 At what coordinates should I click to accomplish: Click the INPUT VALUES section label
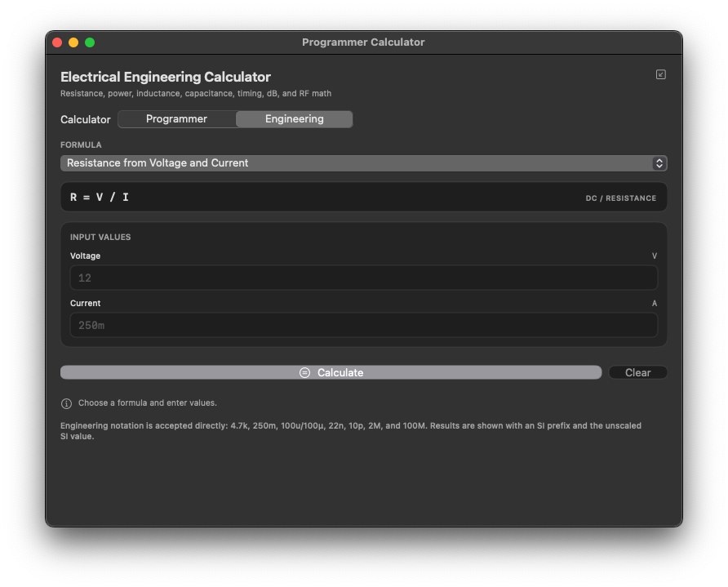100,238
